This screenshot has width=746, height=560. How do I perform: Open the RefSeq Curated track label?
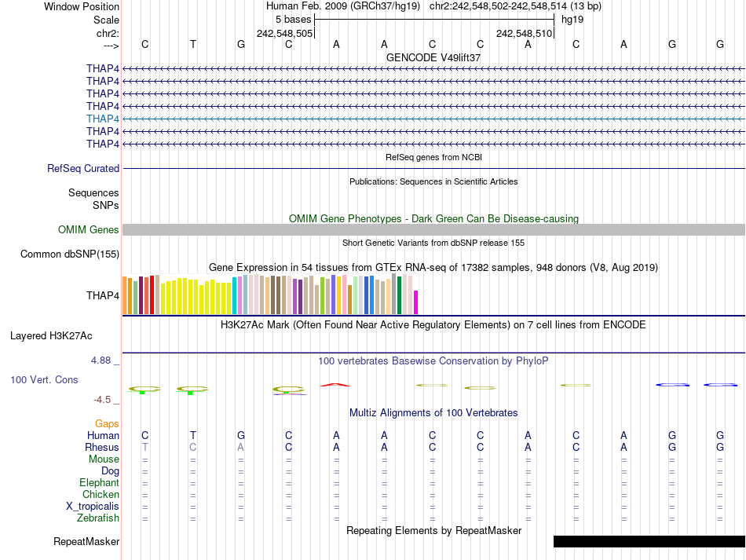(83, 168)
